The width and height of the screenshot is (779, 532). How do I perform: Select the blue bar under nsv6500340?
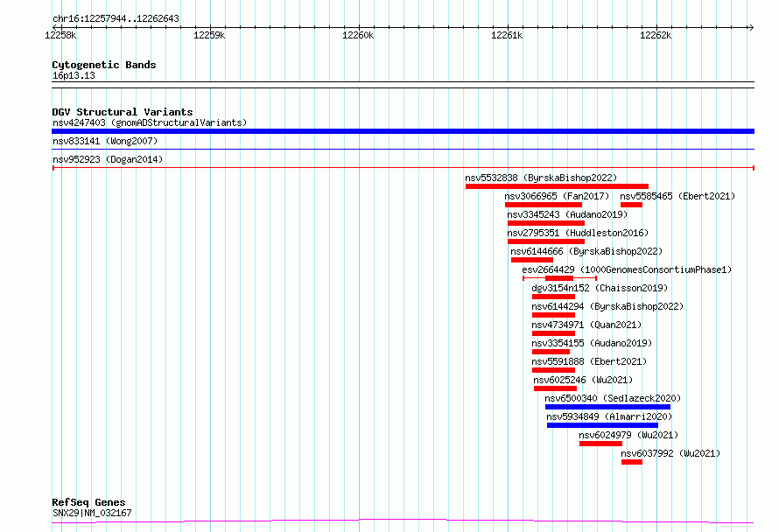(607, 407)
